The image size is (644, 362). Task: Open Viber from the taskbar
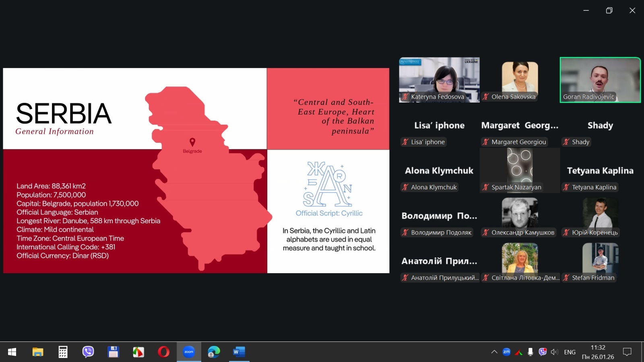click(x=88, y=352)
